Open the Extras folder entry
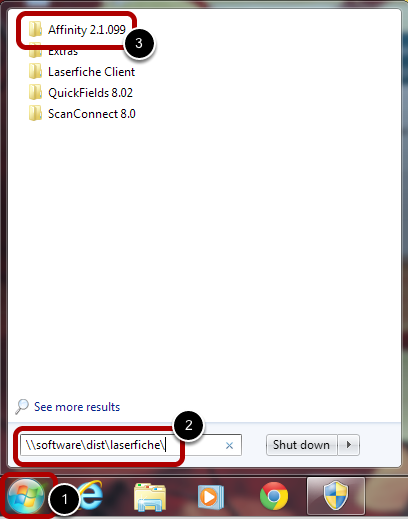The image size is (408, 519). (63, 51)
